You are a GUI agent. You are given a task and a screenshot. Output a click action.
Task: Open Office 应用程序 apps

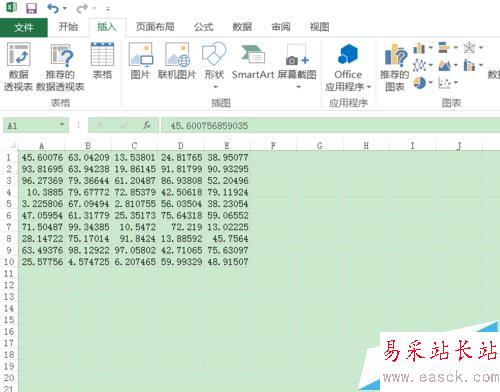348,67
